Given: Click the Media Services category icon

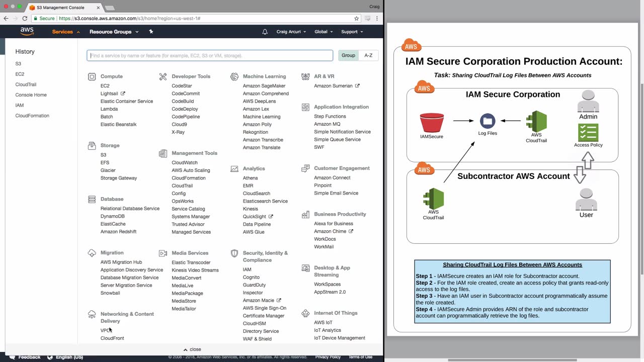Looking at the screenshot, I should point(163,253).
